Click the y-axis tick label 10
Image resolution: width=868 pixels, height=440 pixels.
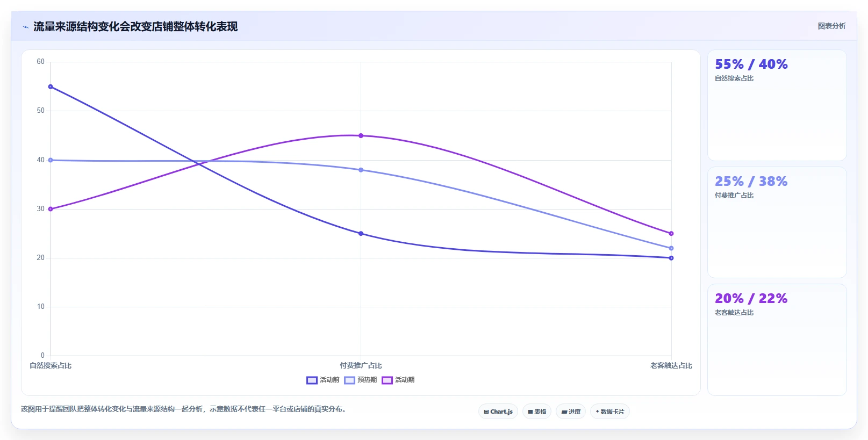point(40,307)
